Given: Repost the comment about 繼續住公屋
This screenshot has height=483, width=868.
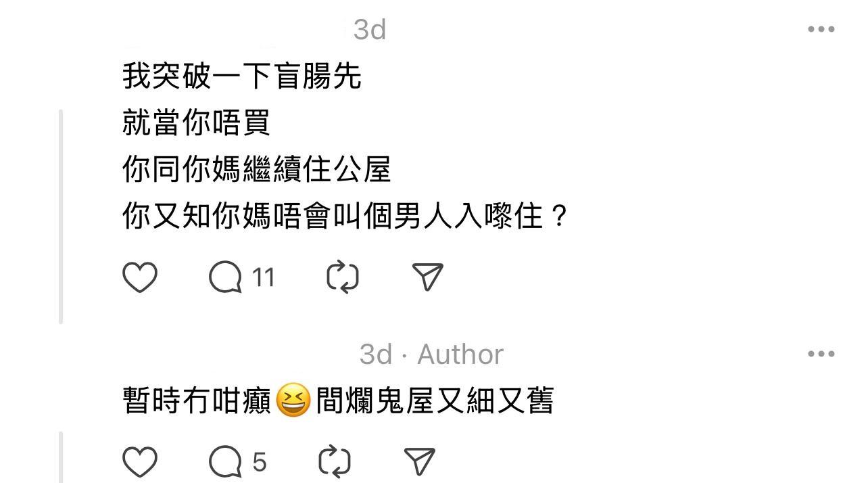Looking at the screenshot, I should click(343, 277).
